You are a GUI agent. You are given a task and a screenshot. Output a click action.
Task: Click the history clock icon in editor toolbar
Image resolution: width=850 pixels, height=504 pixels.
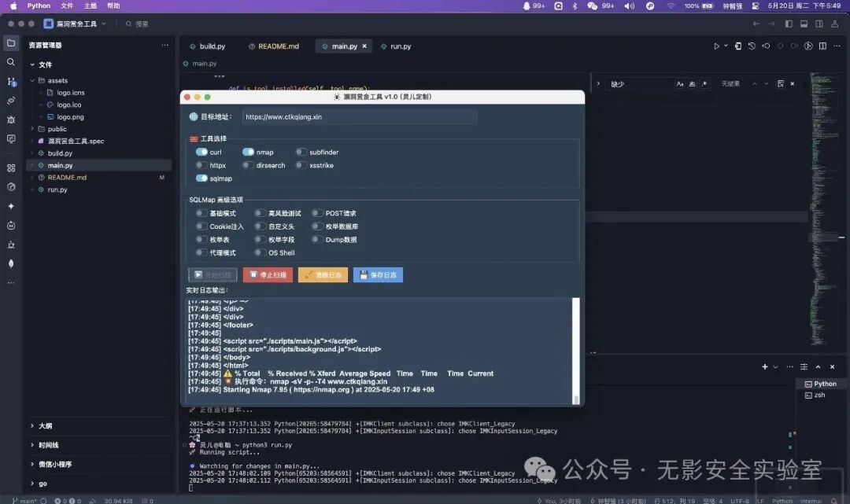point(752,46)
